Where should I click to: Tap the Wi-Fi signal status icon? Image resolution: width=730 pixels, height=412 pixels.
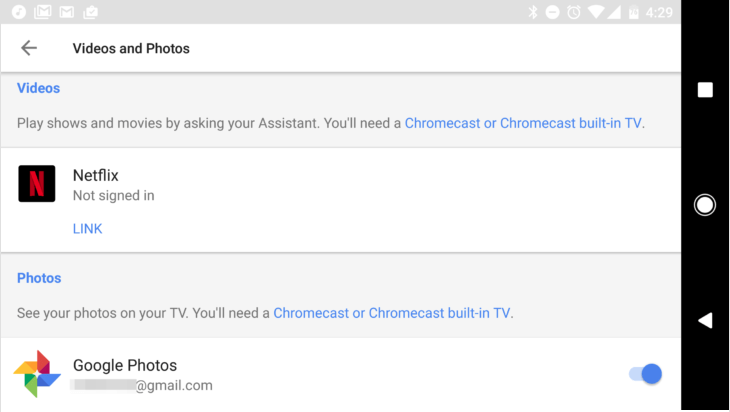point(596,12)
